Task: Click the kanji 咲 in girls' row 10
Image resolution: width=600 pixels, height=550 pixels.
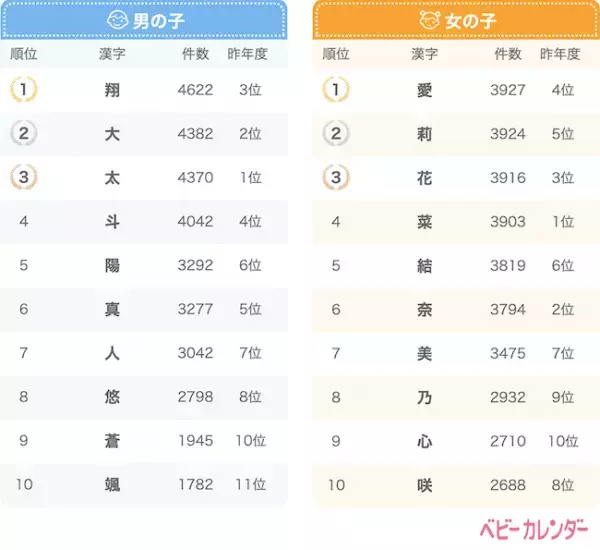Action: (424, 485)
